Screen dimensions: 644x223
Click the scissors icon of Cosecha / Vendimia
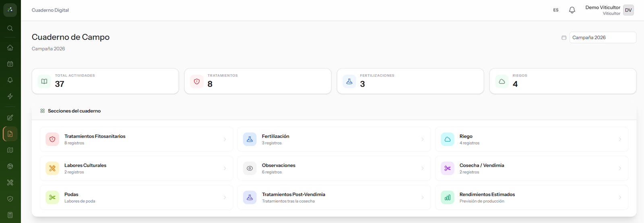448,168
